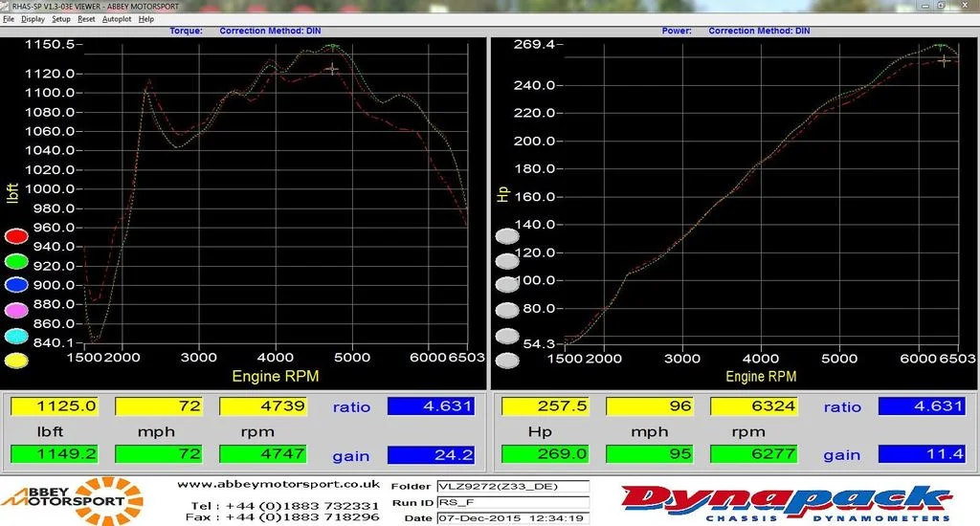The width and height of the screenshot is (980, 526).
Task: Click the Dynapack chassis dynamometers logo
Action: (787, 503)
